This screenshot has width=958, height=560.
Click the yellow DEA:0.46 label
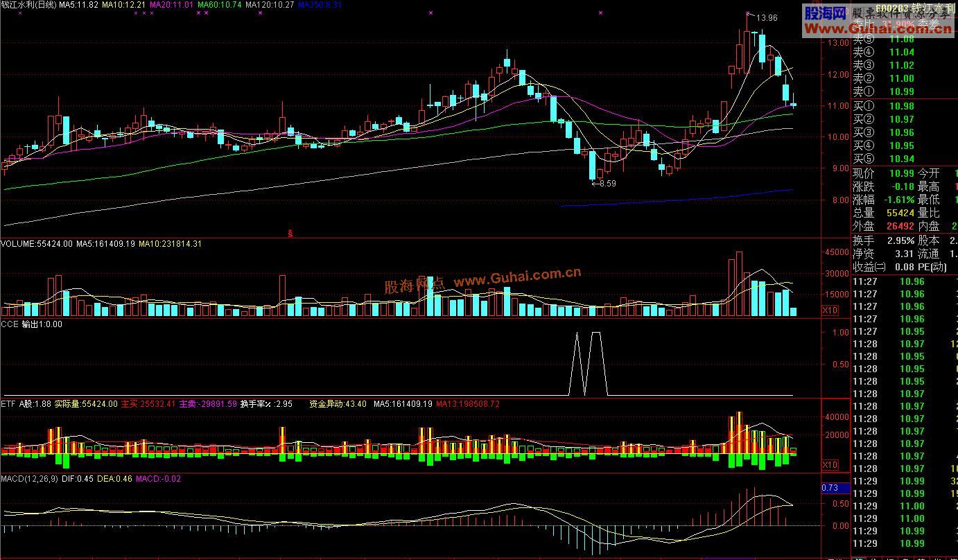click(115, 478)
